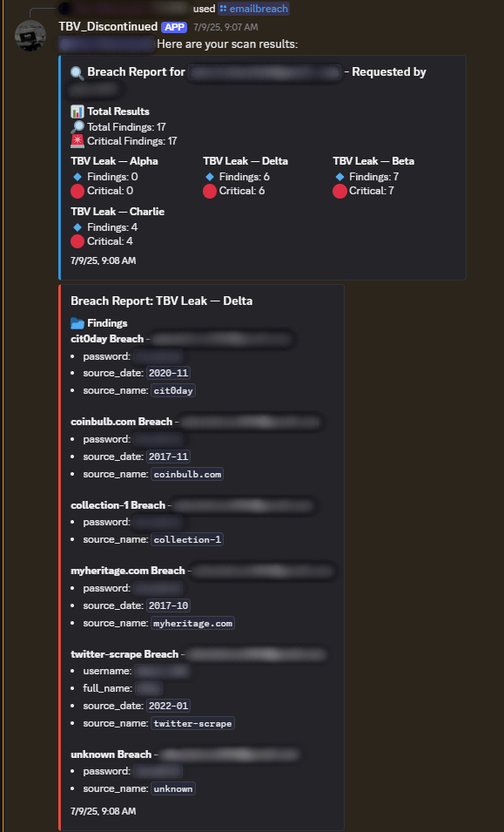
Task: Click the open folder emoji beside Findings
Action: point(77,323)
